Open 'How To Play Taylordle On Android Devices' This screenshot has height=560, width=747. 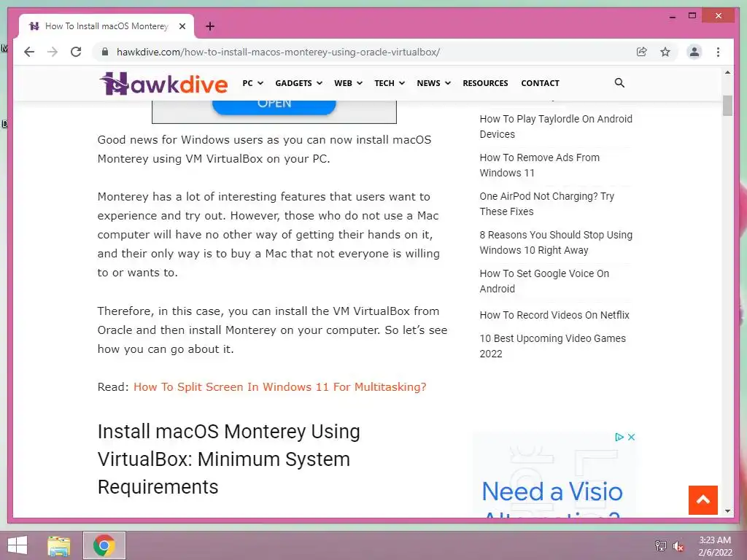point(555,127)
